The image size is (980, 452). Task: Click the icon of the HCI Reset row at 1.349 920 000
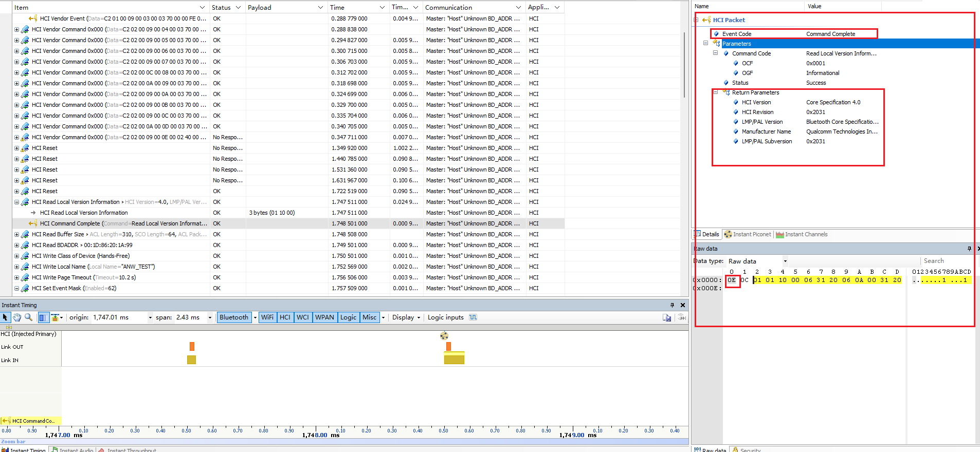(x=25, y=148)
